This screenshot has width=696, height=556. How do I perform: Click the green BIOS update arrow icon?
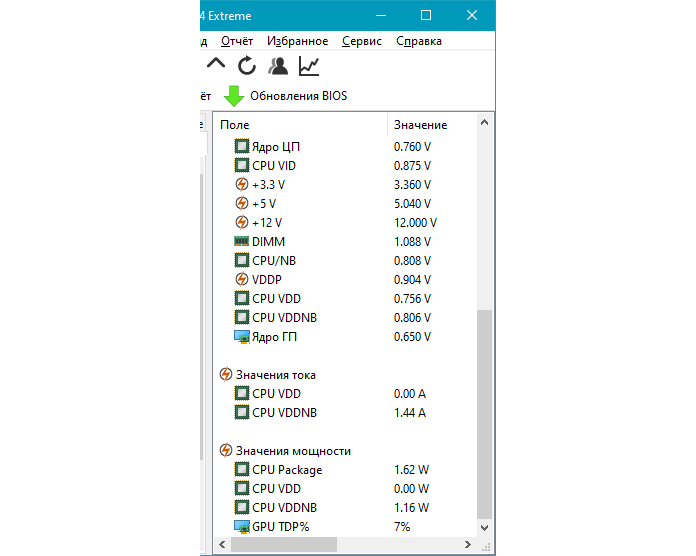[233, 96]
